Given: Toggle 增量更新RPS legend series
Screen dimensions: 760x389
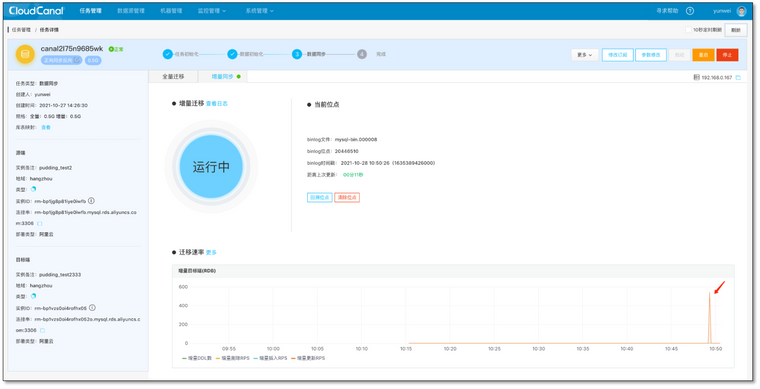Looking at the screenshot, I should (308, 358).
